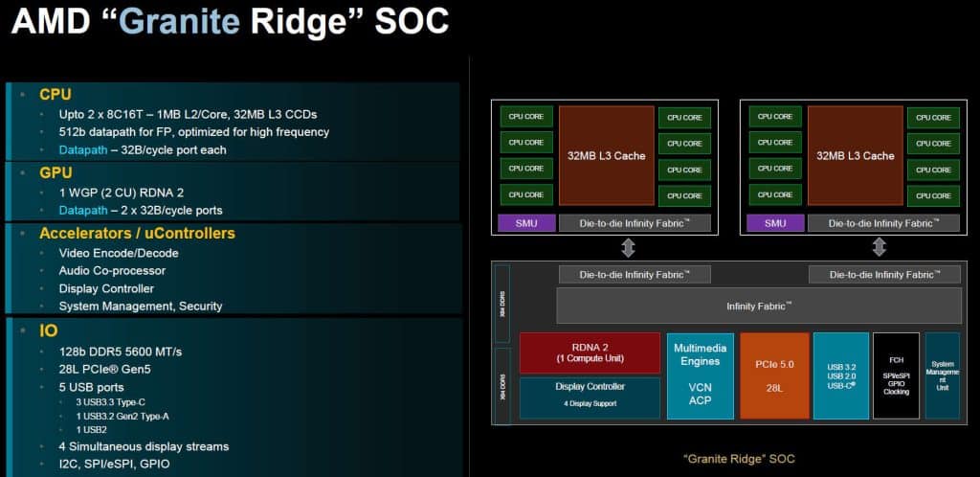The image size is (980, 477).
Task: Click the purple SMU block in left CCD
Action: click(x=526, y=223)
